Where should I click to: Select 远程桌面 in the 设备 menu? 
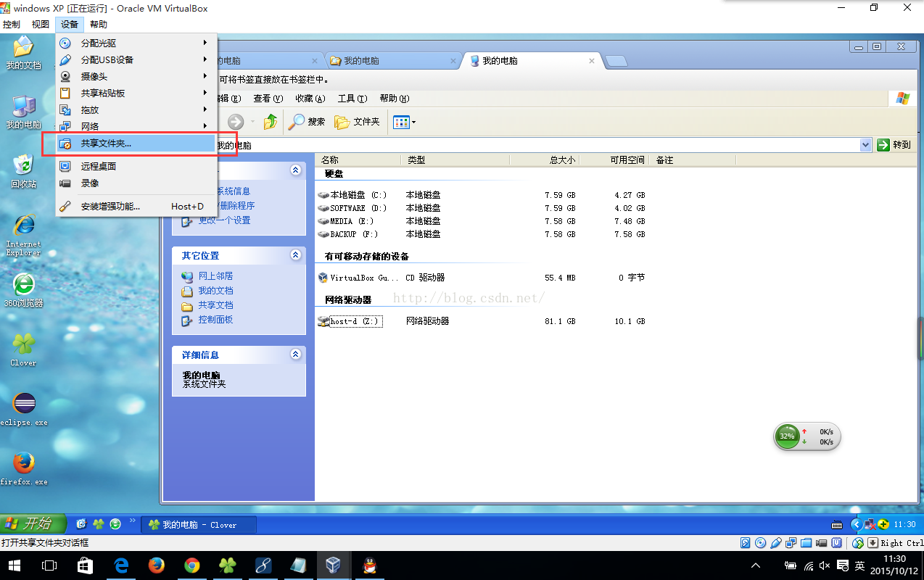coord(136,167)
